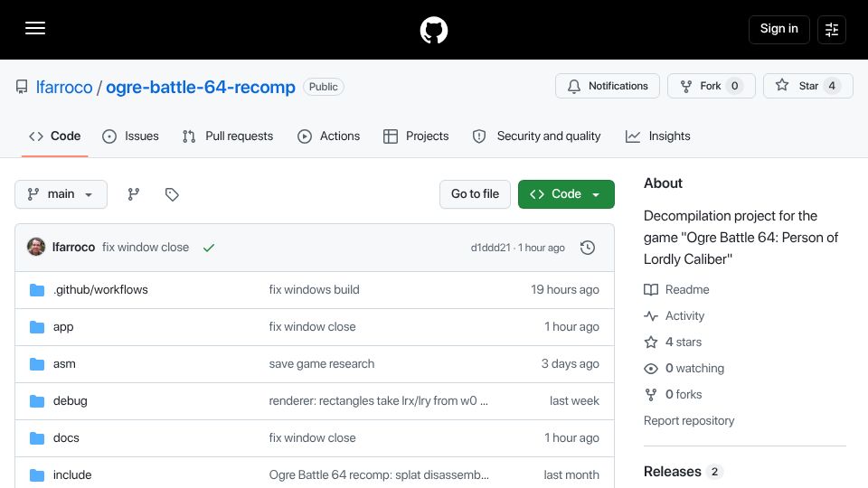Switch to the Code tab
Viewport: 868px width, 488px height.
click(55, 136)
